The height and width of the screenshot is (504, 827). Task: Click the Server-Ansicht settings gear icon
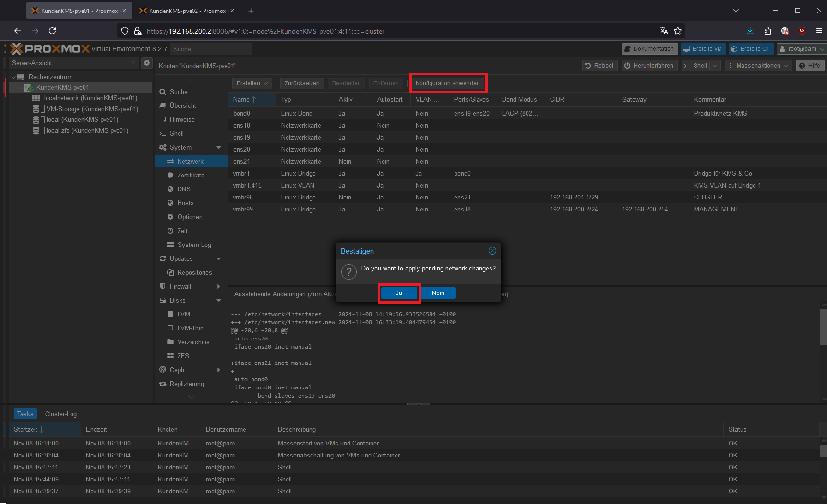[x=147, y=63]
